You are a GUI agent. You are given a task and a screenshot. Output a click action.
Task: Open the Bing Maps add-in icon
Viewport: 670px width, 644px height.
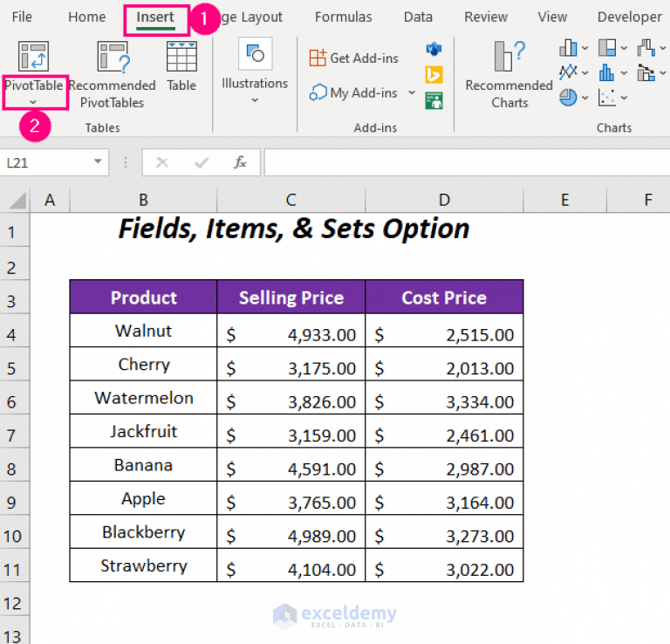tap(434, 75)
